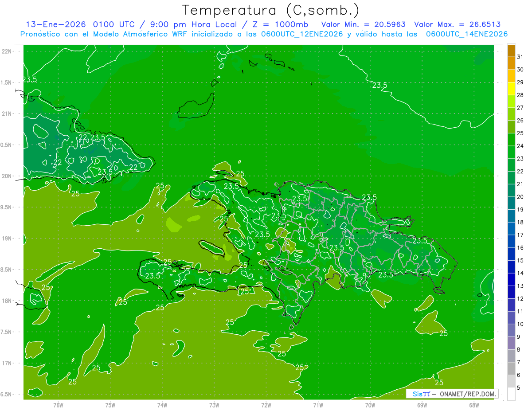Click the '31' value on the color scale
The height and width of the screenshot is (411, 532).
click(520, 57)
